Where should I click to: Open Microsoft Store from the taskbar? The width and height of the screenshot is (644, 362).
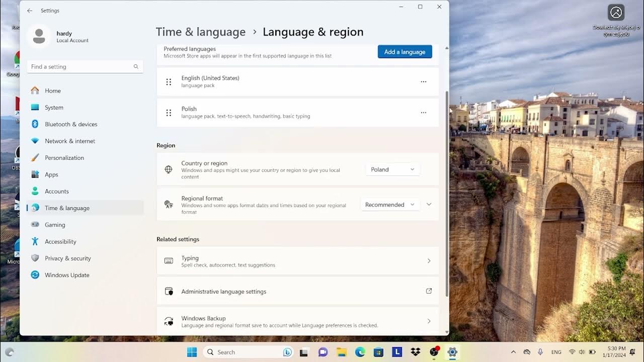tap(378, 352)
